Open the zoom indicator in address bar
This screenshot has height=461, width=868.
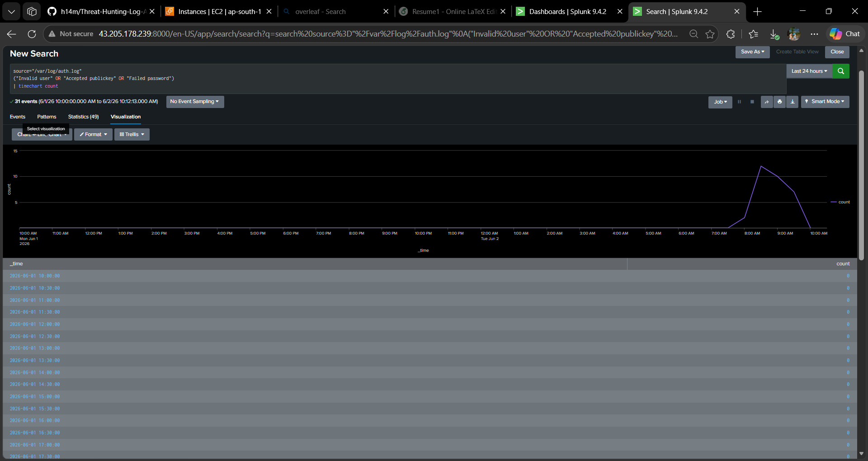[x=693, y=34]
